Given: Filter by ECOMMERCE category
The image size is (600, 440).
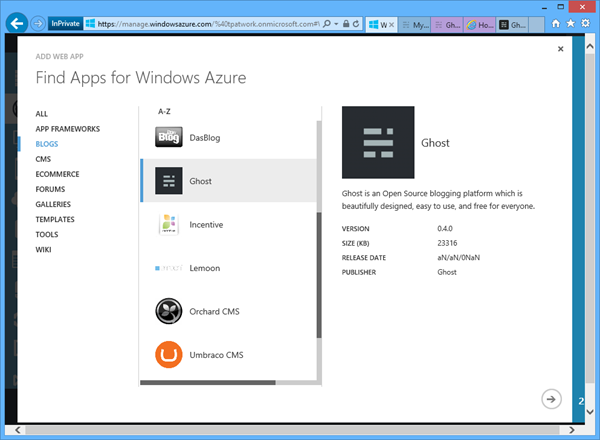Looking at the screenshot, I should (57, 174).
